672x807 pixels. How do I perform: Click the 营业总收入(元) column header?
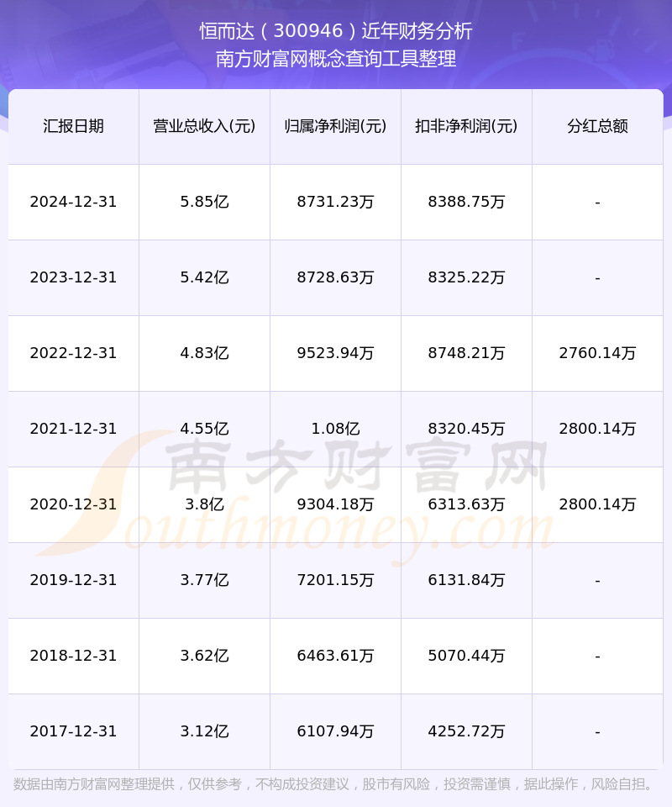pos(205,127)
